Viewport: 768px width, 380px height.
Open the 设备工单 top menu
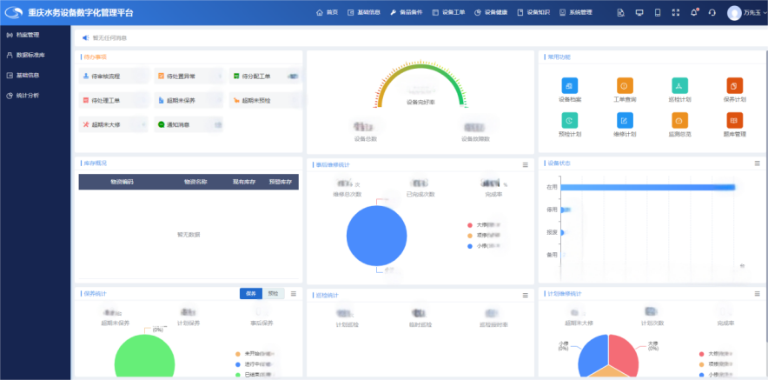(449, 12)
